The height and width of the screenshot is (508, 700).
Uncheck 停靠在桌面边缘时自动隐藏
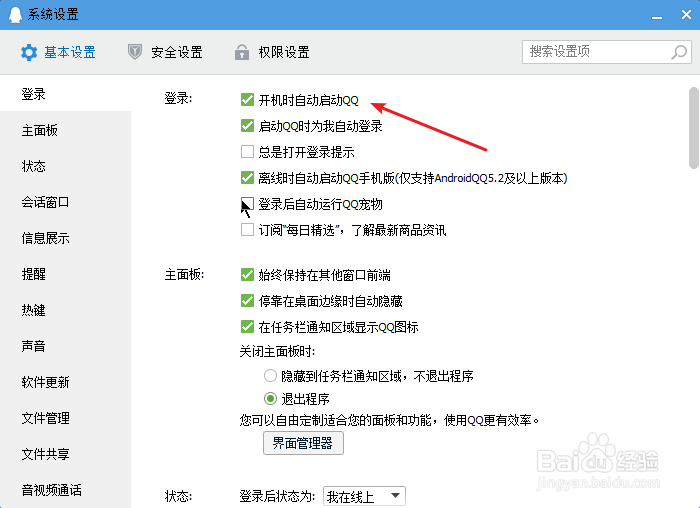pyautogui.click(x=247, y=301)
